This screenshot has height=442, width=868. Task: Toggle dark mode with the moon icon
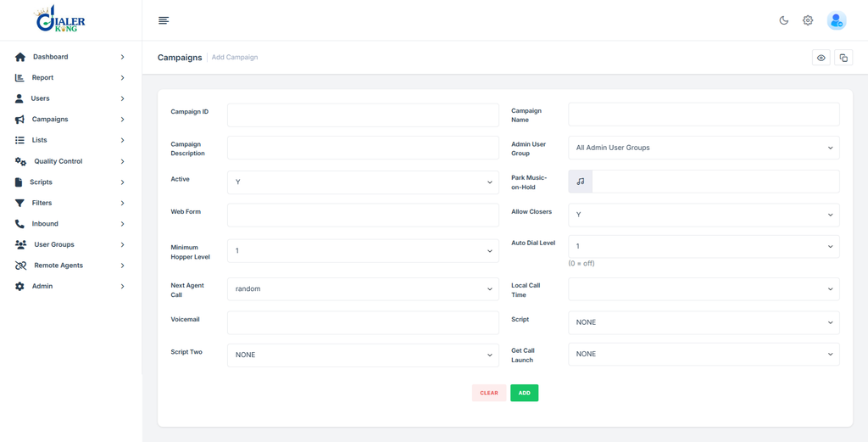point(784,20)
